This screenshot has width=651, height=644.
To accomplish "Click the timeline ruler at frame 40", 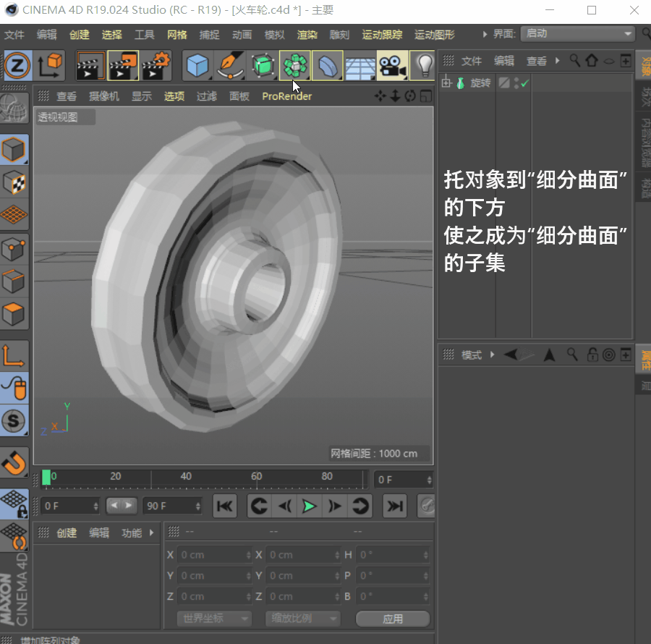I will coord(186,477).
